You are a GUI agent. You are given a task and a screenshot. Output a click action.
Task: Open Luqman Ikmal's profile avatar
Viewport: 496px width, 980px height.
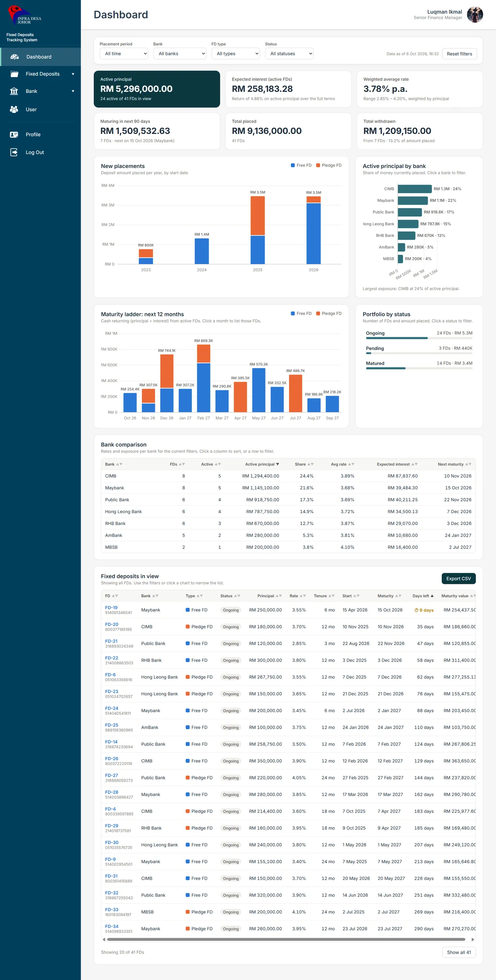point(475,15)
